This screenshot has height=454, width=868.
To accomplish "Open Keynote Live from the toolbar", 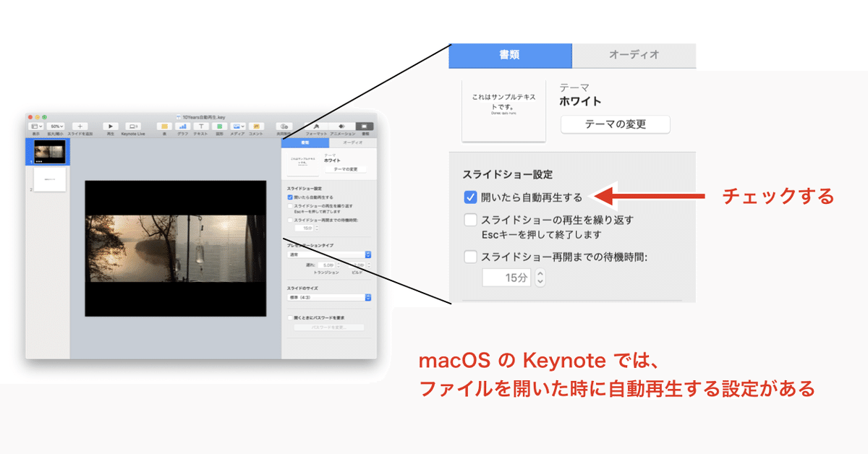I will coord(132,126).
